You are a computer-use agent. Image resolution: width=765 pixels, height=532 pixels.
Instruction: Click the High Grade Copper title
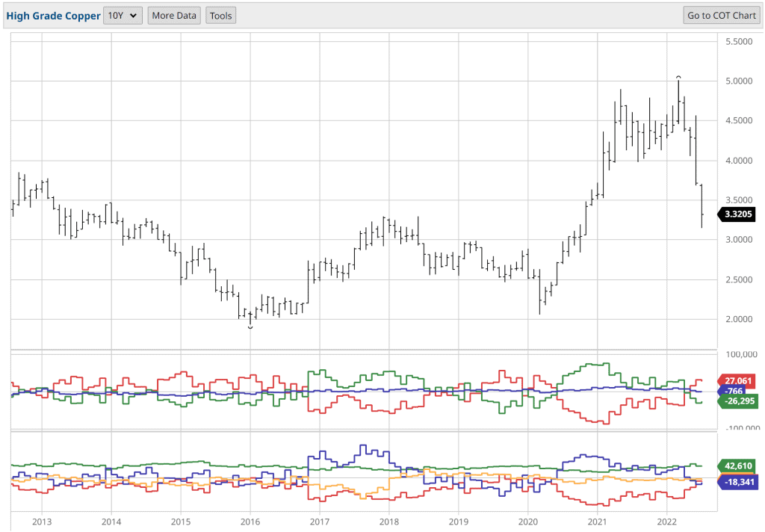point(52,15)
